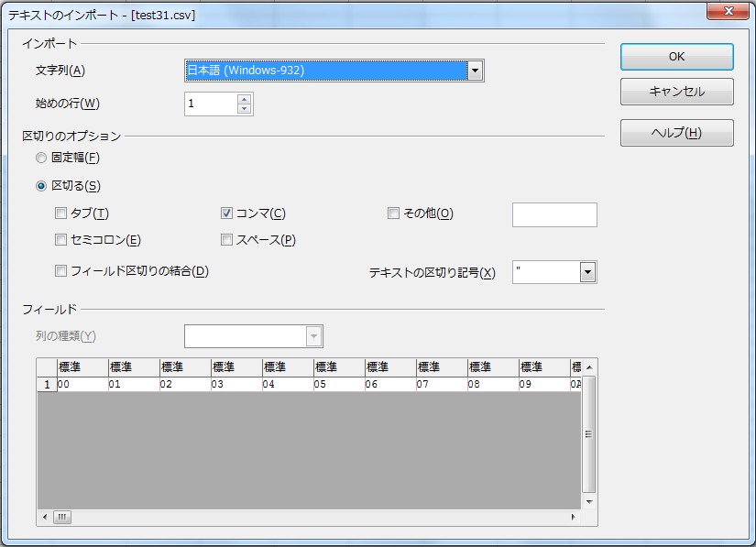The height and width of the screenshot is (547, 756).
Task: Select the preview column header above 00
Action: 82,367
